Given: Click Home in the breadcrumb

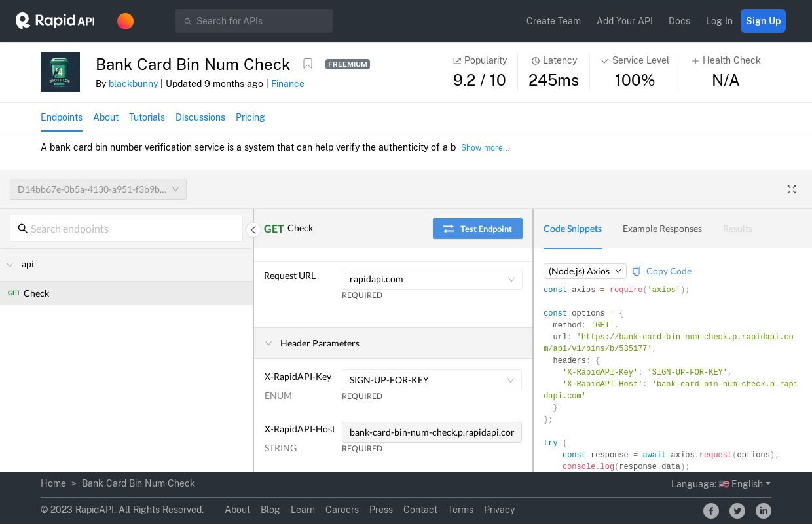Looking at the screenshot, I should [x=53, y=483].
